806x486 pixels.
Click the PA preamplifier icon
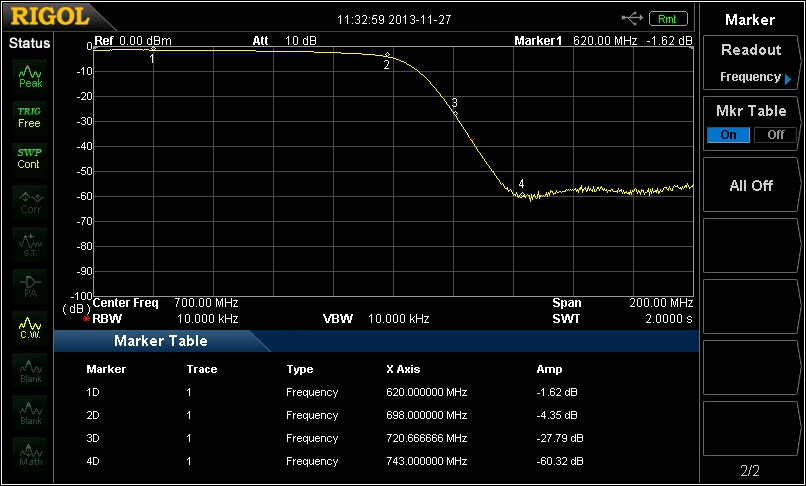[x=30, y=285]
